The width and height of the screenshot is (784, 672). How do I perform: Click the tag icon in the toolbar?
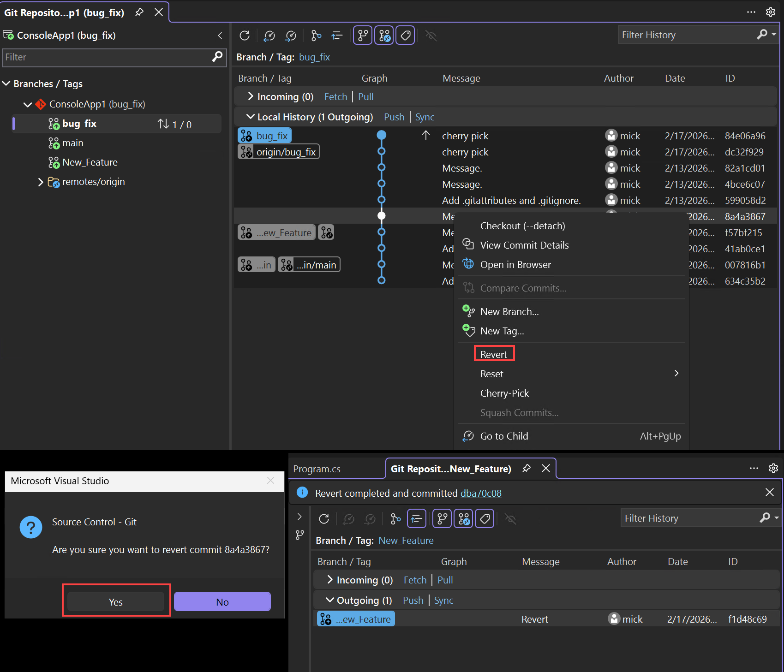[x=405, y=35]
